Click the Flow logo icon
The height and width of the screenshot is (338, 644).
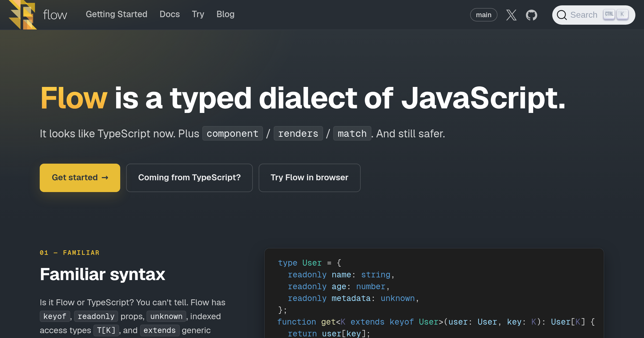pos(23,14)
